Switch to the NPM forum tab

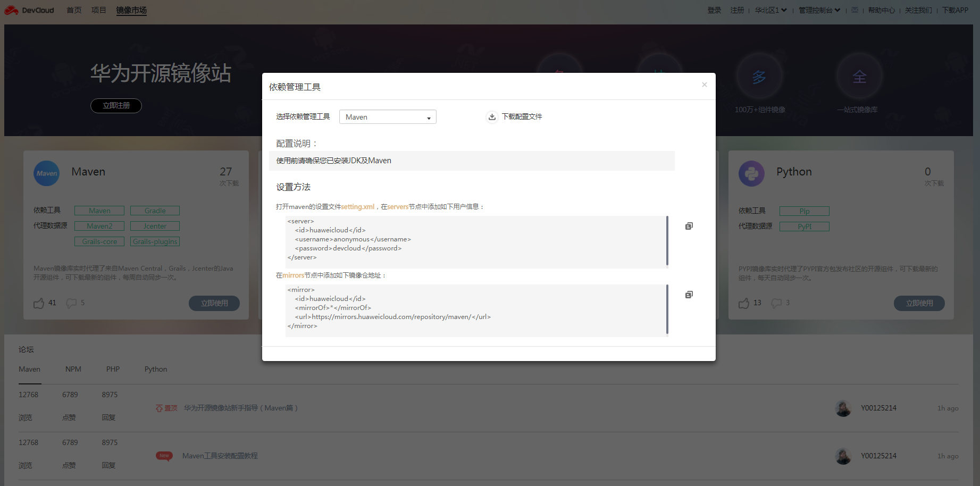[x=73, y=368]
